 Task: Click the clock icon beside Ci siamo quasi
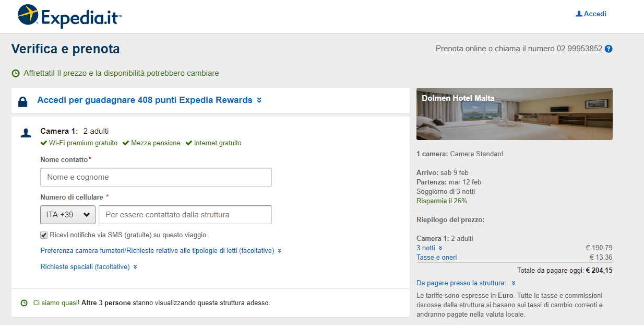tap(24, 303)
